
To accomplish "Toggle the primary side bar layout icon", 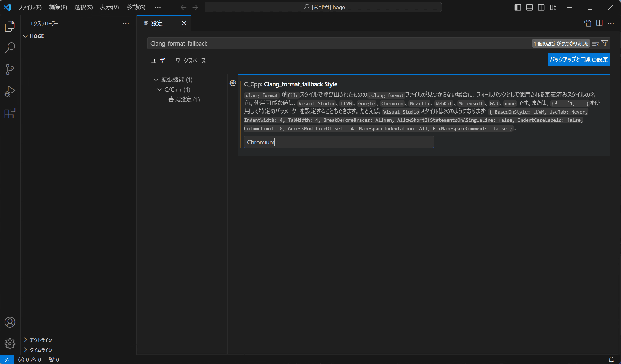I will click(x=518, y=7).
